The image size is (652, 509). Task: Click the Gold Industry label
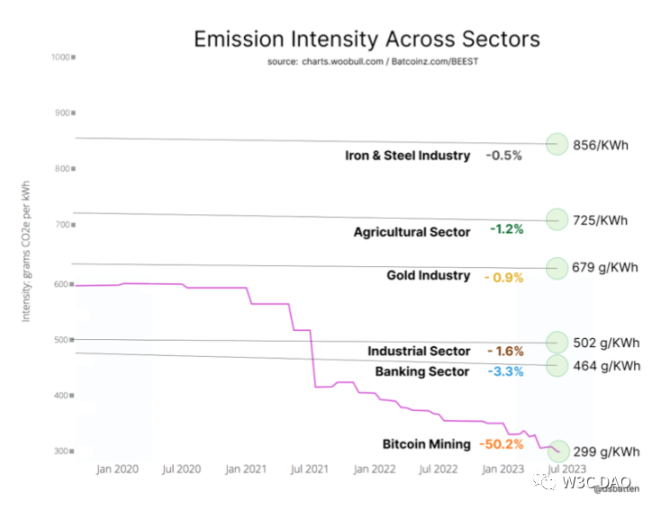428,275
